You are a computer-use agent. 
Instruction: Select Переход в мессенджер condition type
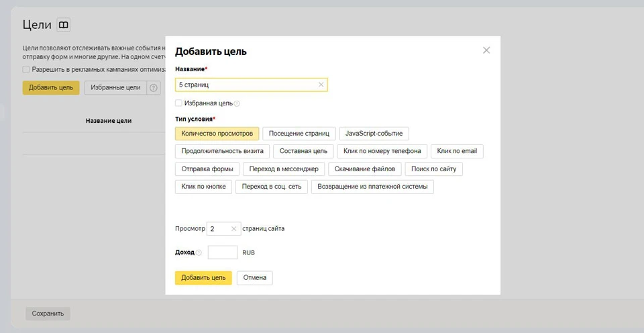284,169
